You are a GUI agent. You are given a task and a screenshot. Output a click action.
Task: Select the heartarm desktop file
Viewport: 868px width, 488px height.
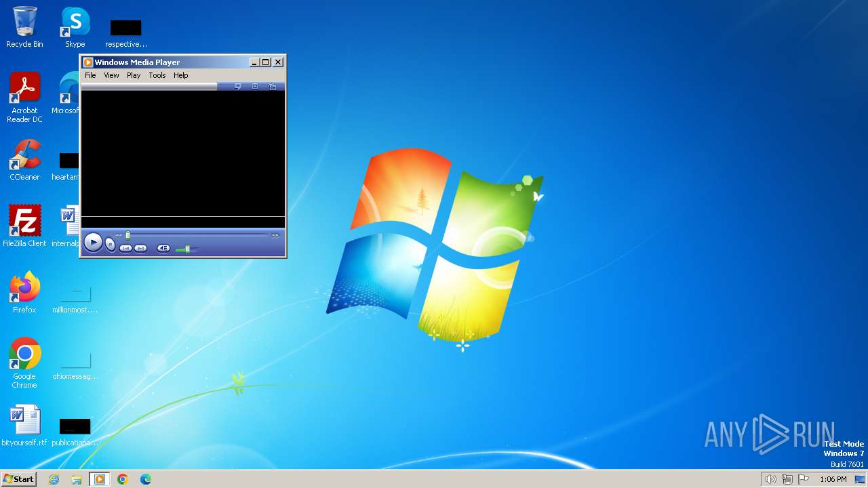click(66, 165)
